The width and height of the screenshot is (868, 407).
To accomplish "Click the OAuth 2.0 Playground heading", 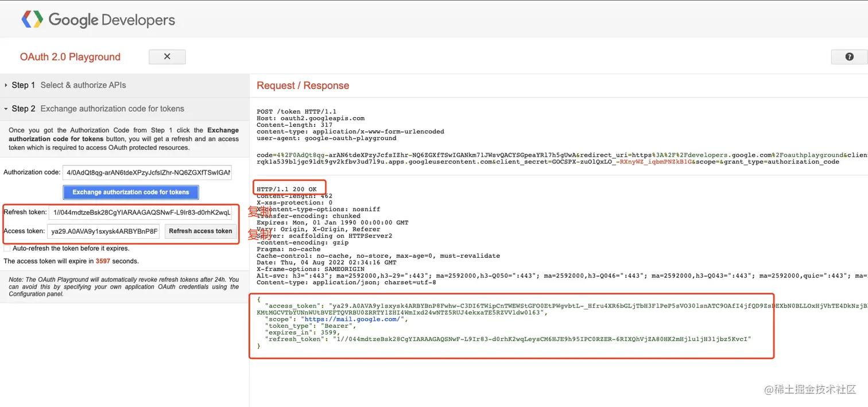I will coord(69,57).
